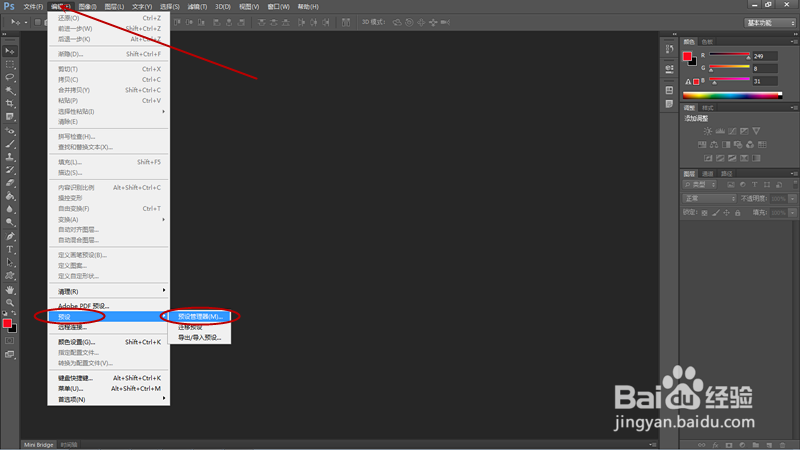800x450 pixels.
Task: Select the Hand tool
Action: click(x=10, y=290)
